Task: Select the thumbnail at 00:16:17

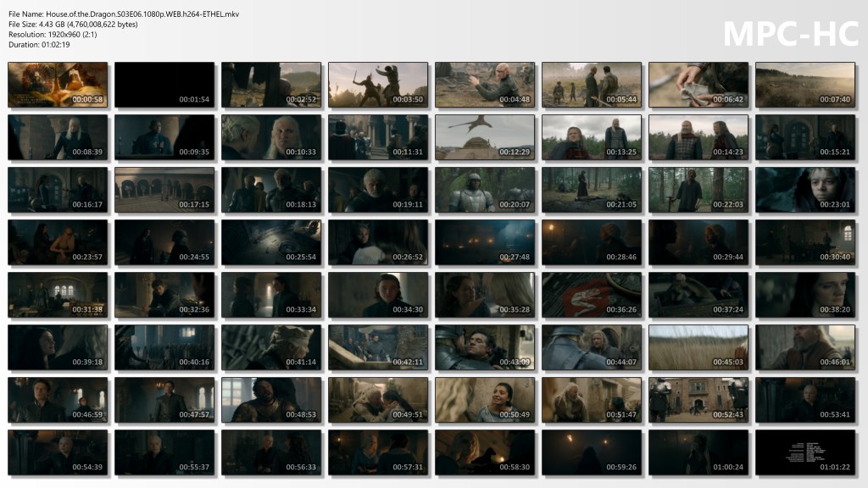Action: click(x=58, y=190)
